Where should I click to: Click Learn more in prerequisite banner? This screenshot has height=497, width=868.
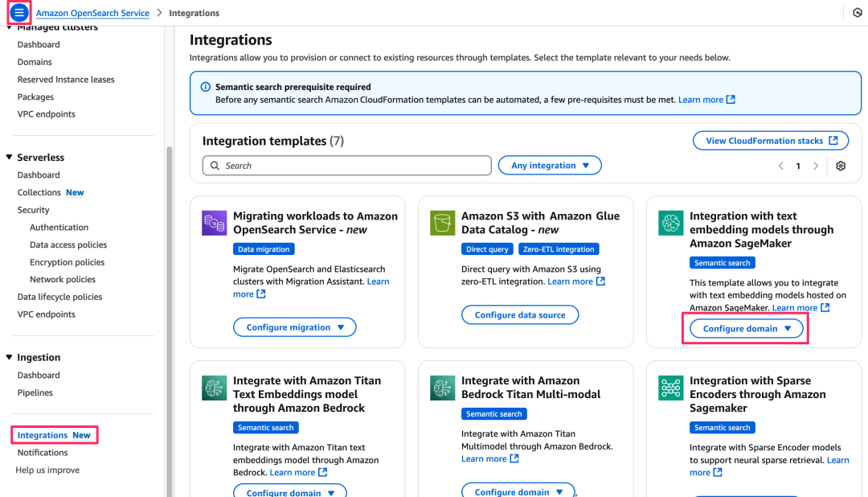[x=706, y=100]
